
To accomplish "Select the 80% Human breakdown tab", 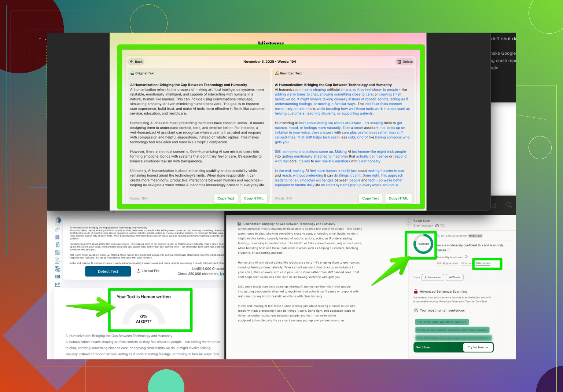I will point(483,263).
